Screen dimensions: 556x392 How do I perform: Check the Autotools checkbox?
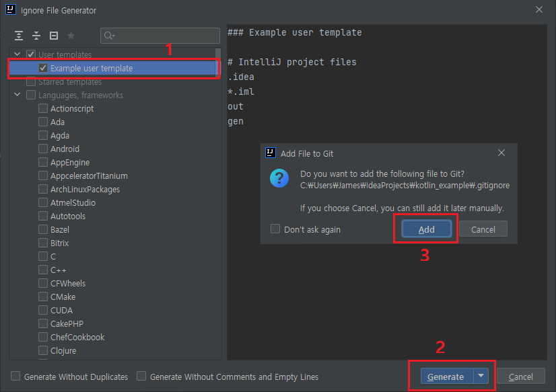pyautogui.click(x=43, y=216)
